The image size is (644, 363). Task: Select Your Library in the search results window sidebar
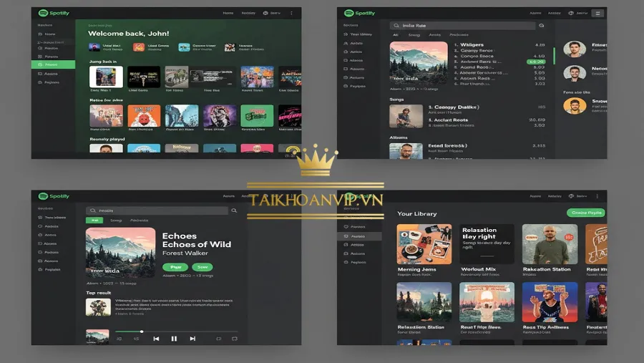tap(358, 34)
